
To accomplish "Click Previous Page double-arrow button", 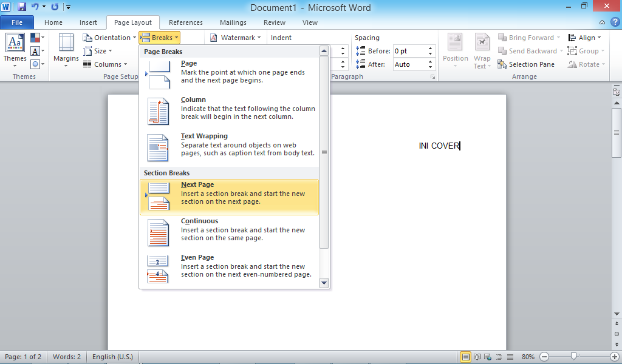I will [x=617, y=324].
